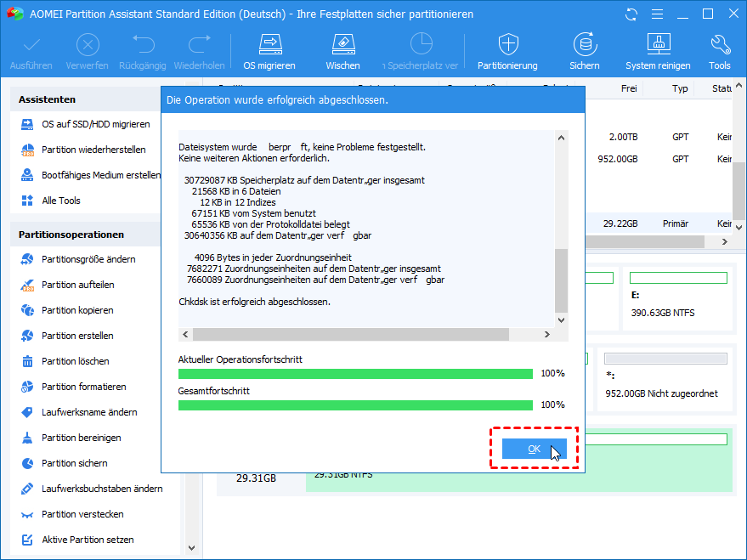Click the Aktueller Operationsfortschritt progress bar
This screenshot has width=747, height=560.
pos(355,374)
